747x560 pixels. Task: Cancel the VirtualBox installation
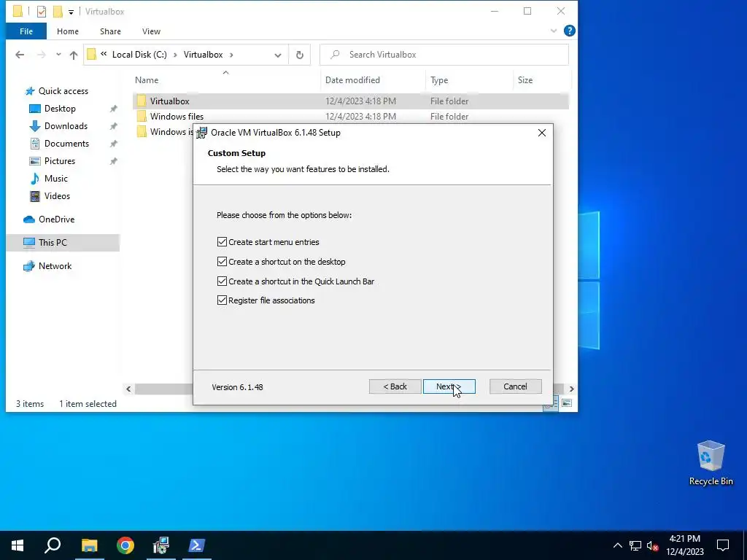[x=515, y=386]
